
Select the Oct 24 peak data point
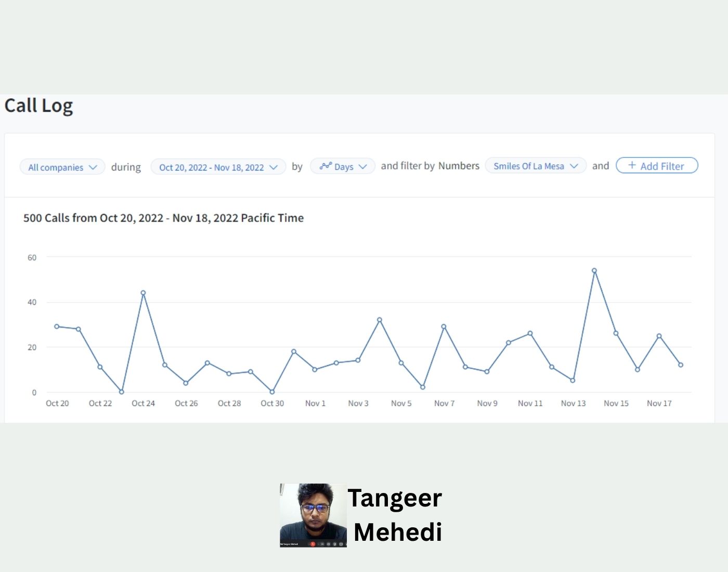[x=143, y=293]
